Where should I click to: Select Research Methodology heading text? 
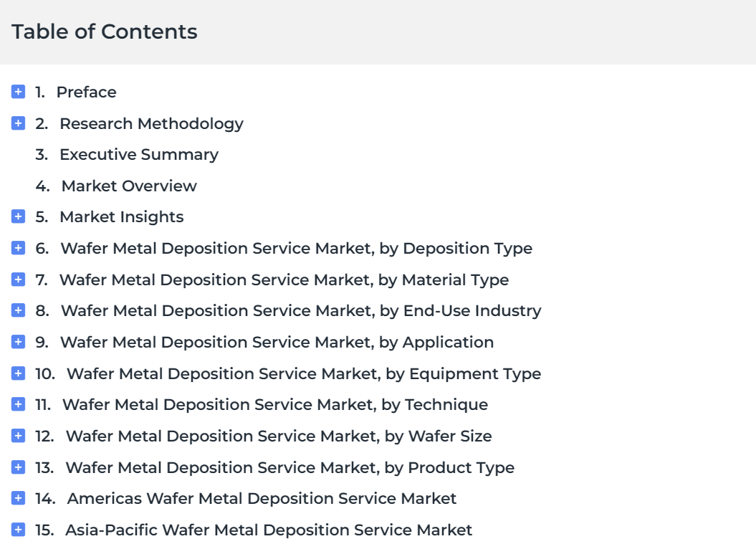coord(151,124)
